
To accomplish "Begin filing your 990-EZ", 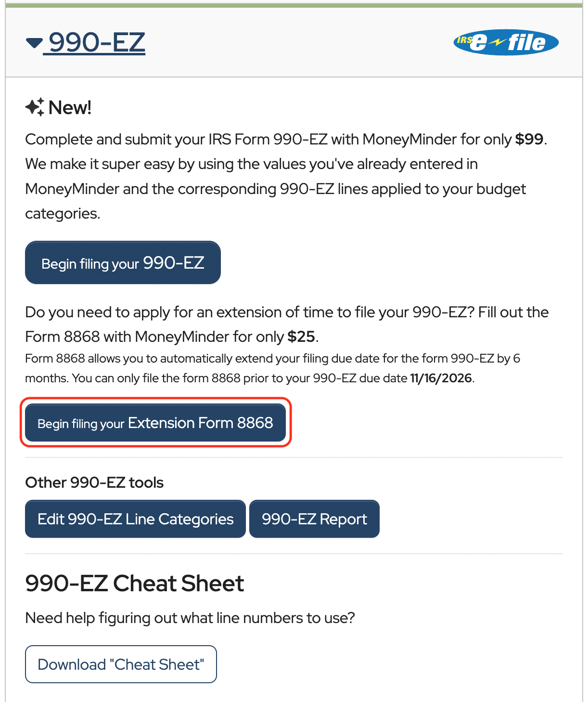I will 123,263.
